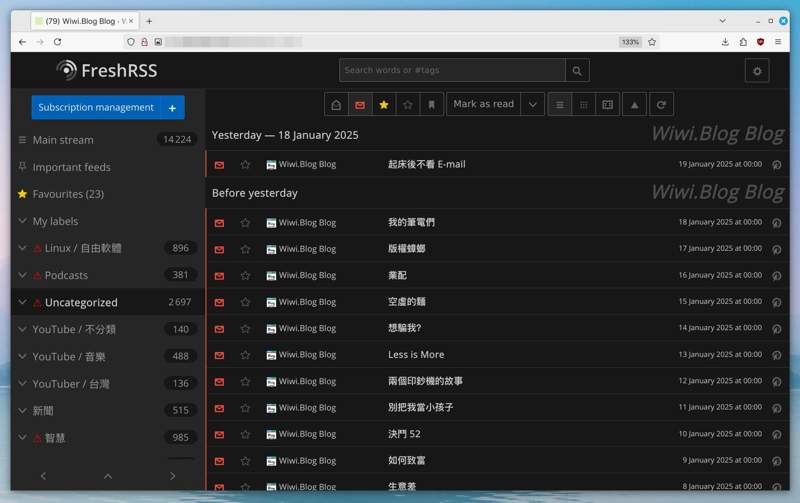Expand 新聞 category chevron
Screen dimensions: 800x503
click(22, 410)
